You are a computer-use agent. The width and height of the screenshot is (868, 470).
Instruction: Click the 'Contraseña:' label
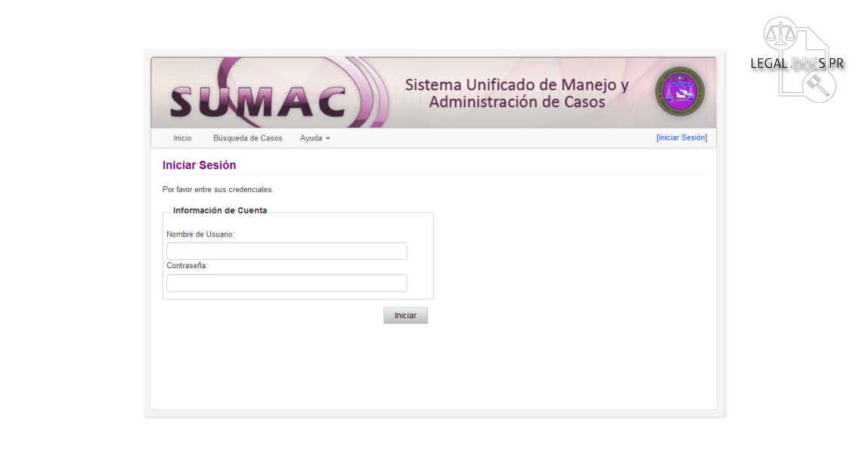click(x=187, y=266)
